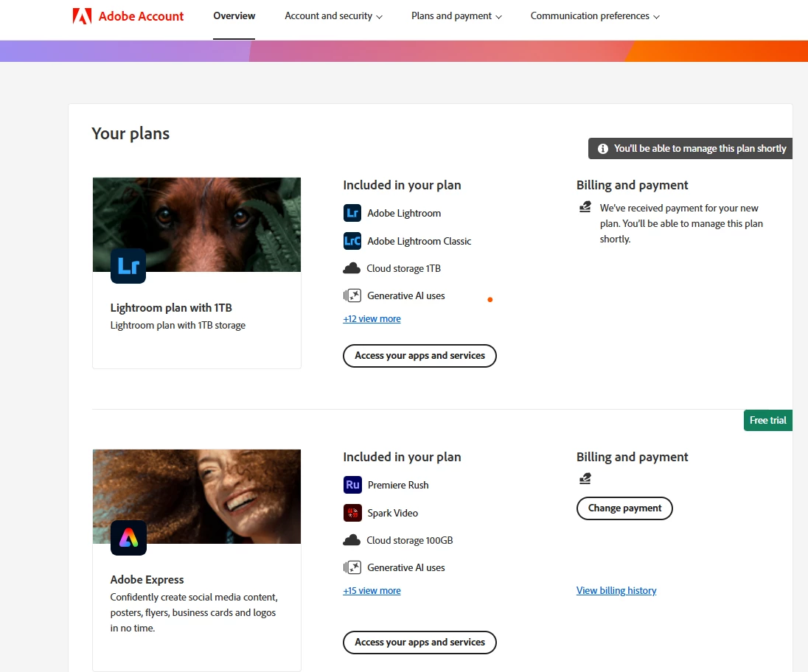Image resolution: width=808 pixels, height=672 pixels.
Task: Click the 'Adobe Express' plan title
Action: click(147, 580)
